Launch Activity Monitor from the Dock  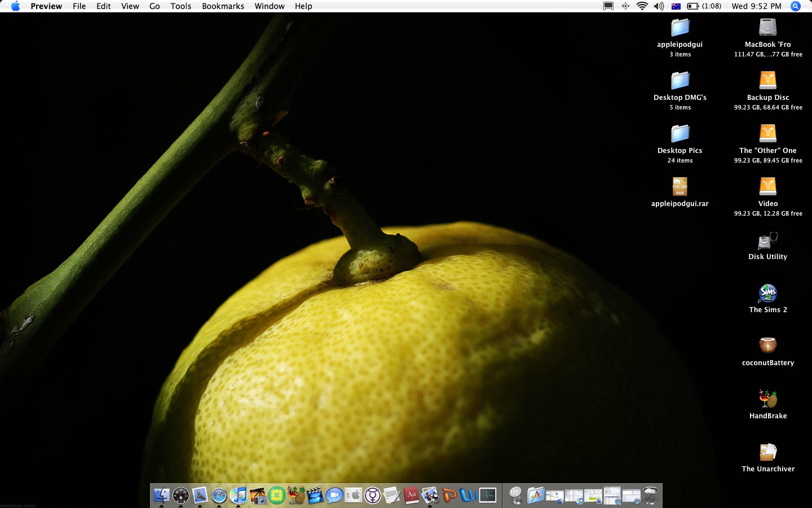(x=488, y=496)
